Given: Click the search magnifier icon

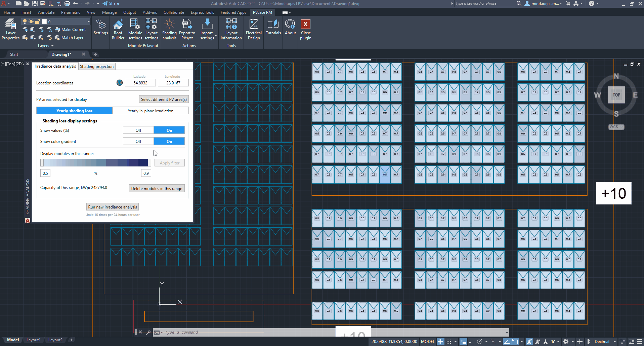Looking at the screenshot, I should 519,3.
